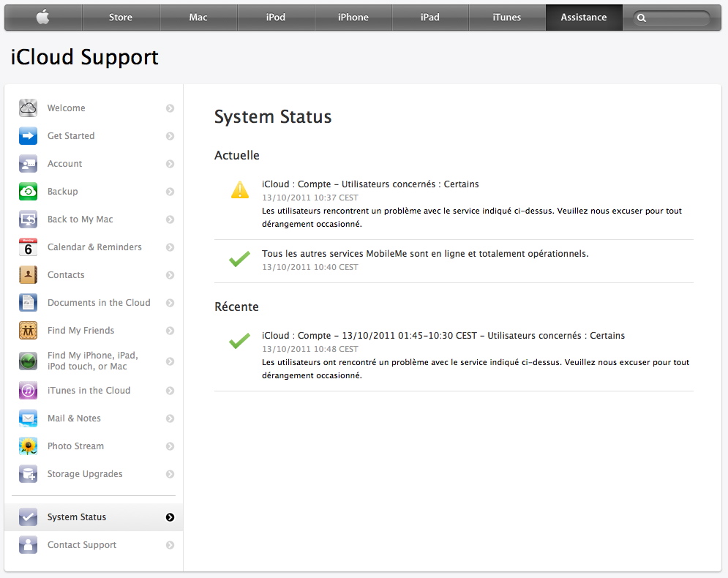Click the Documents in the Cloud icon

coord(28,303)
